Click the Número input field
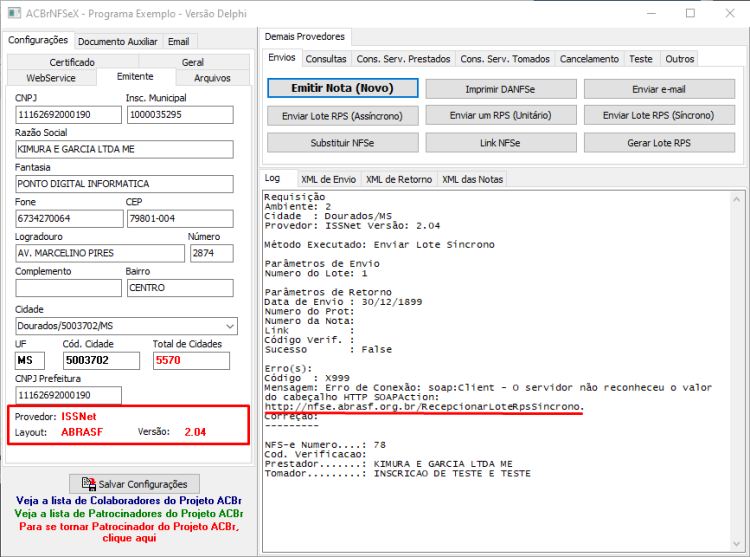750x557 pixels. click(x=212, y=253)
